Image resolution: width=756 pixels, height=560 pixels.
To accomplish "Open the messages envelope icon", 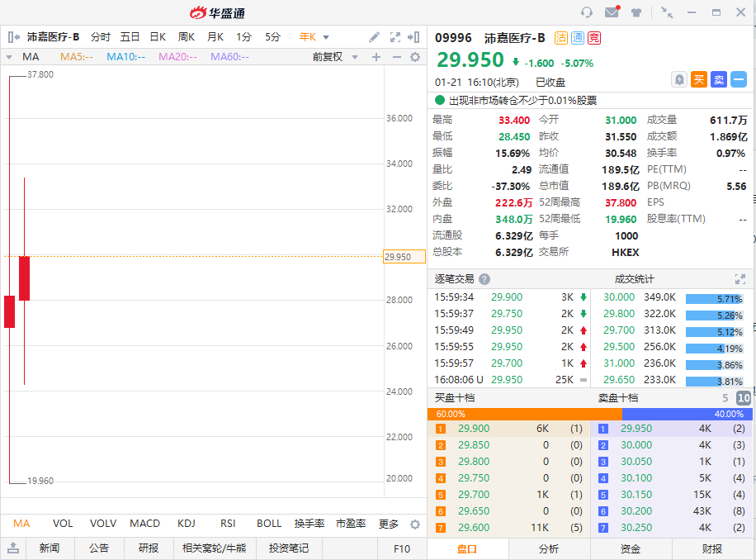I will coord(612,12).
